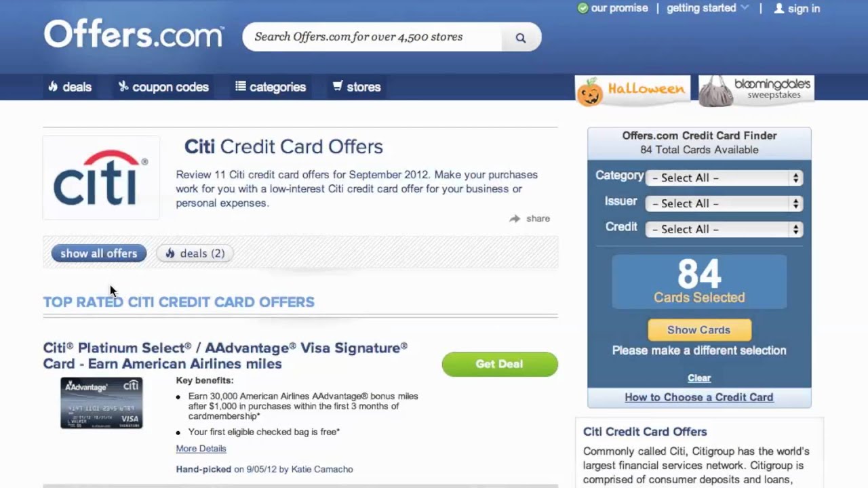Click the Offers.com search field

pos(373,37)
